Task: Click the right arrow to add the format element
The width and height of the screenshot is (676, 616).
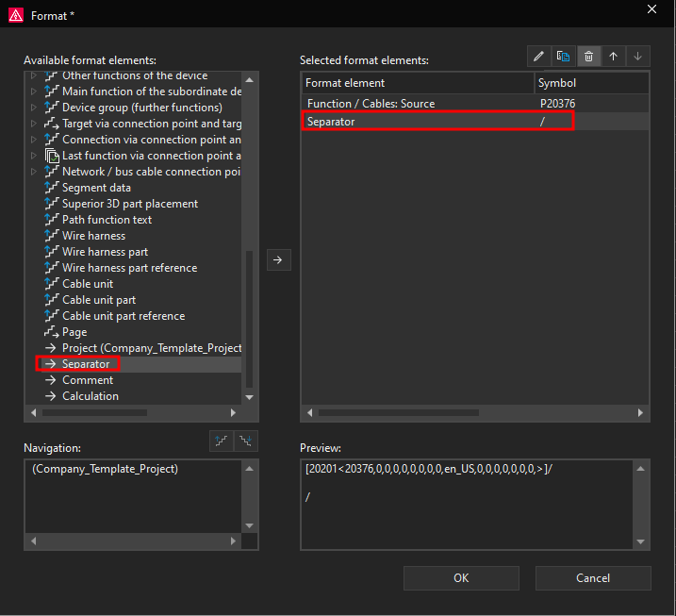Action: pyautogui.click(x=278, y=259)
